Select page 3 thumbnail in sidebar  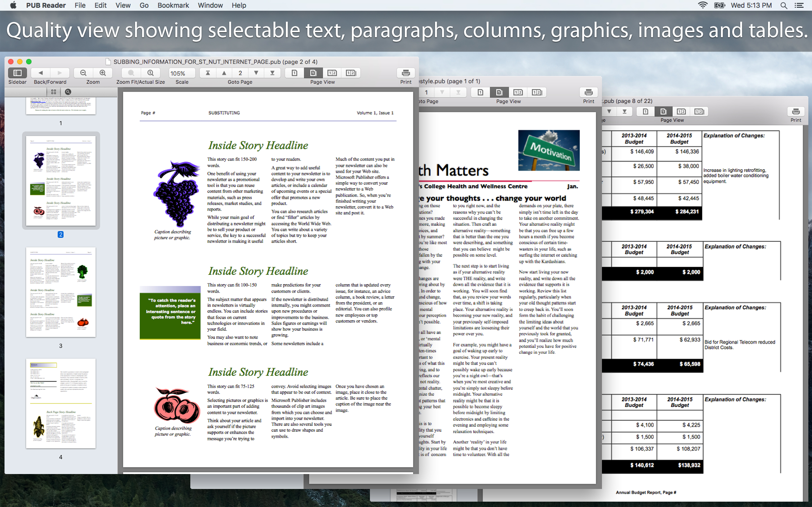tap(61, 292)
